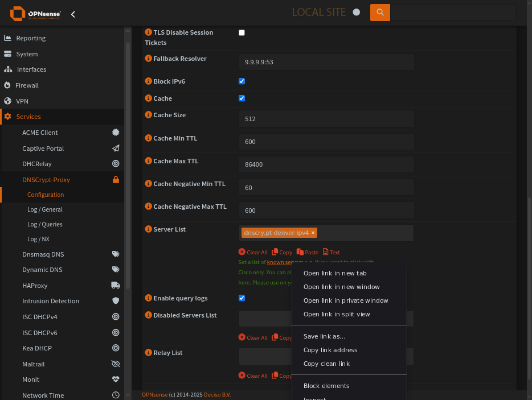This screenshot has width=532, height=400.
Task: Collapse the sidebar with the chevron arrow
Action: (73, 14)
